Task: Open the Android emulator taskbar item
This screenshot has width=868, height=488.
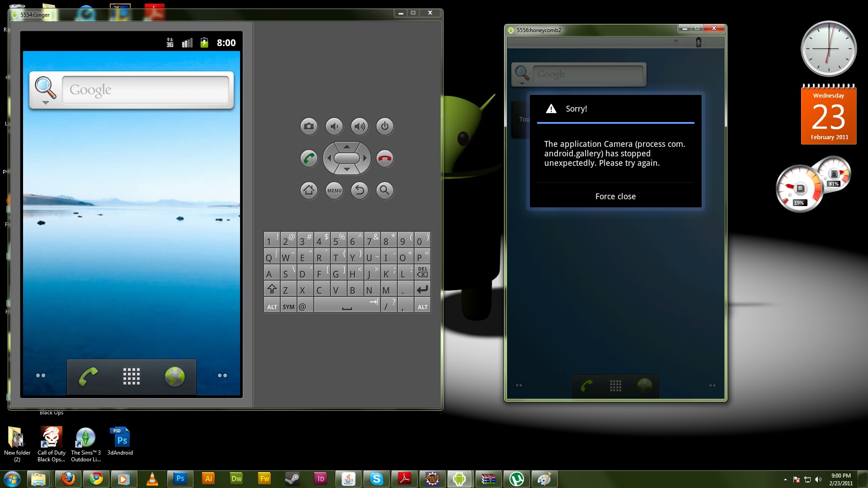Action: point(459,479)
